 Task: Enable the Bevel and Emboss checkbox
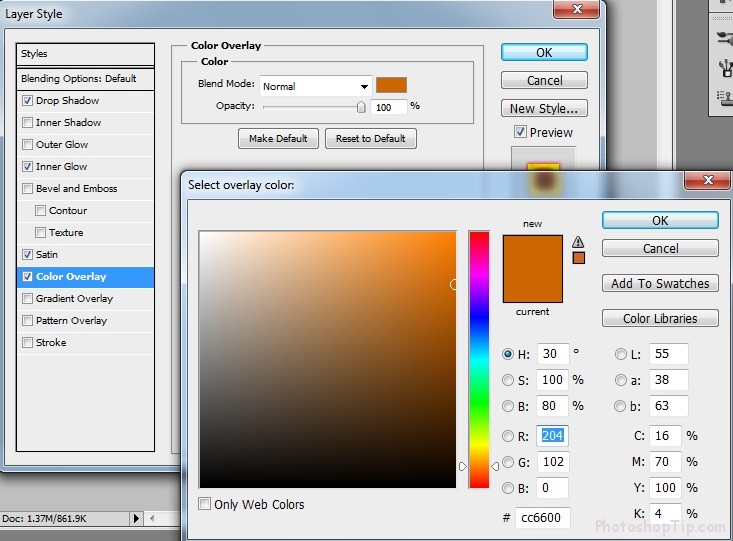28,188
